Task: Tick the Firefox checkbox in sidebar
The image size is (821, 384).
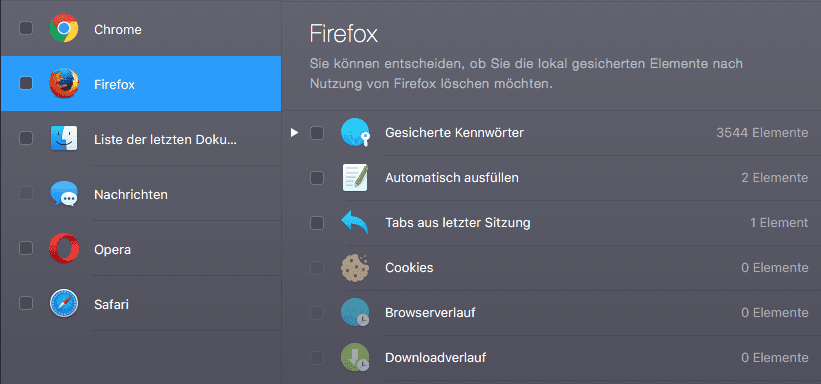Action: click(26, 83)
